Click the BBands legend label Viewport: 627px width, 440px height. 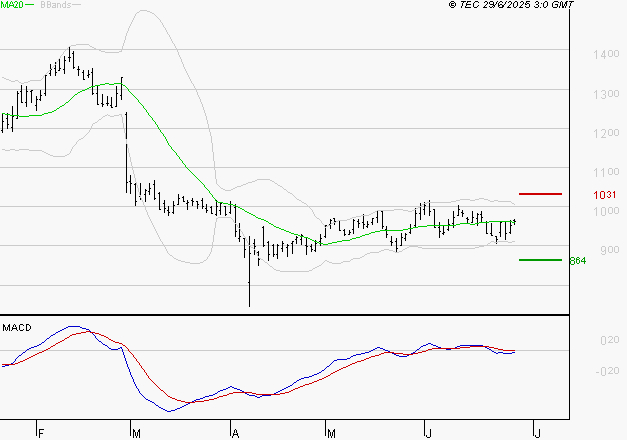click(x=56, y=6)
